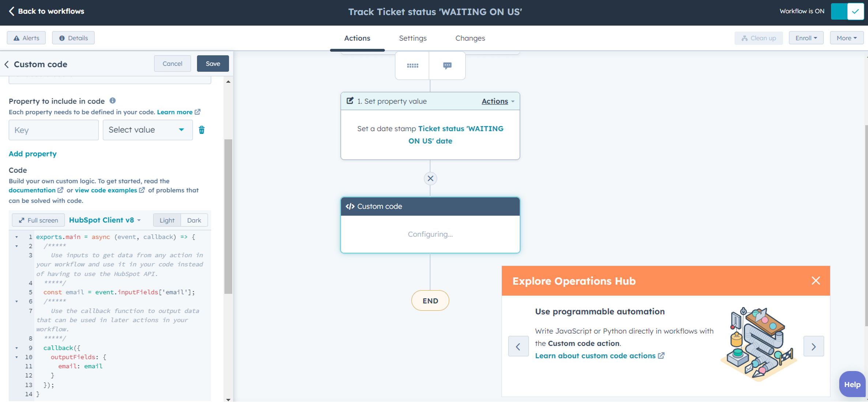Click the canvas vertical scrollbar

866,226
